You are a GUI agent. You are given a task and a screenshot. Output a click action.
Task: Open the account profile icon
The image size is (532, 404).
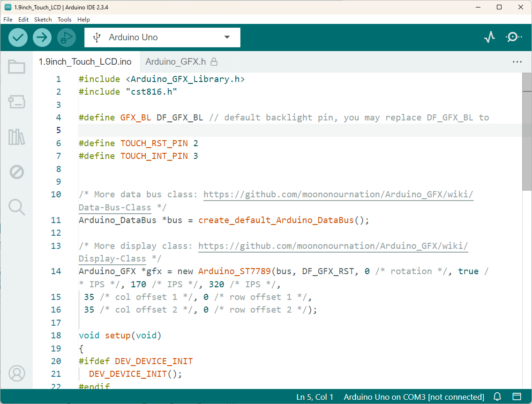[16, 374]
